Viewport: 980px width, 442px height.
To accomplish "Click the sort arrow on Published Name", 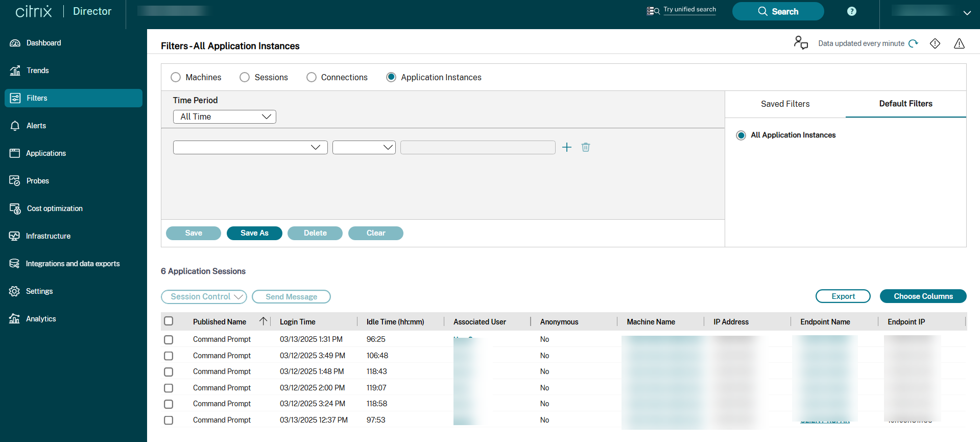I will coord(263,321).
